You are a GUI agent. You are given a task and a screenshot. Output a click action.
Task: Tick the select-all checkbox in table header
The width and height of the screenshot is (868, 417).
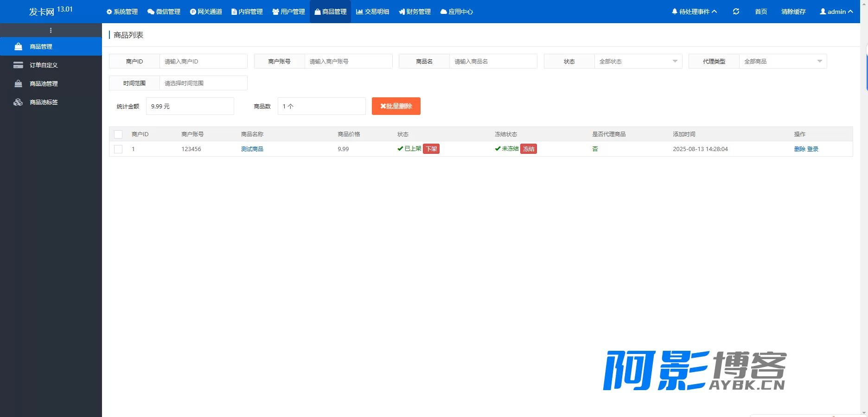point(118,134)
